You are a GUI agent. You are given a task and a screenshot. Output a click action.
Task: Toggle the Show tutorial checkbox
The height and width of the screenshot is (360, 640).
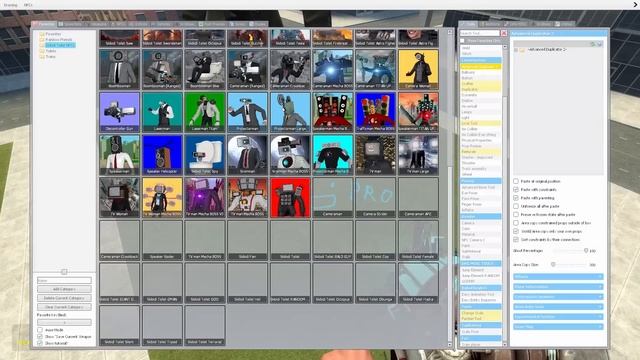[x=40, y=343]
